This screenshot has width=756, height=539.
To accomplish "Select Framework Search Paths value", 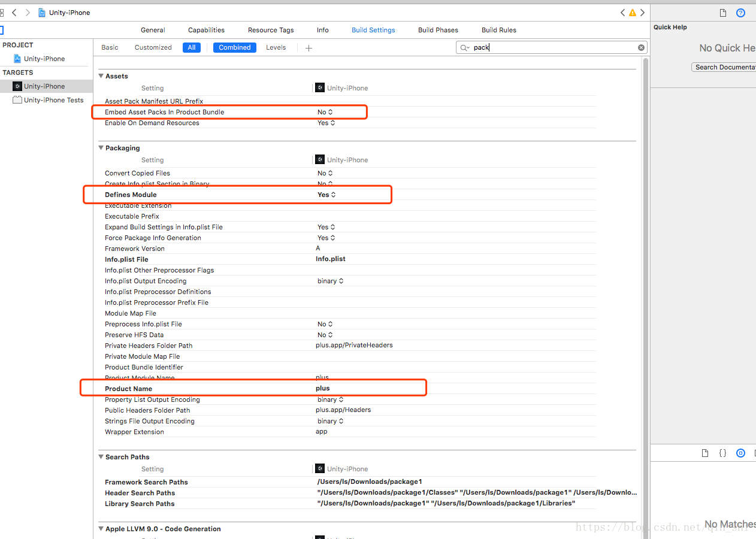I will pyautogui.click(x=370, y=482).
